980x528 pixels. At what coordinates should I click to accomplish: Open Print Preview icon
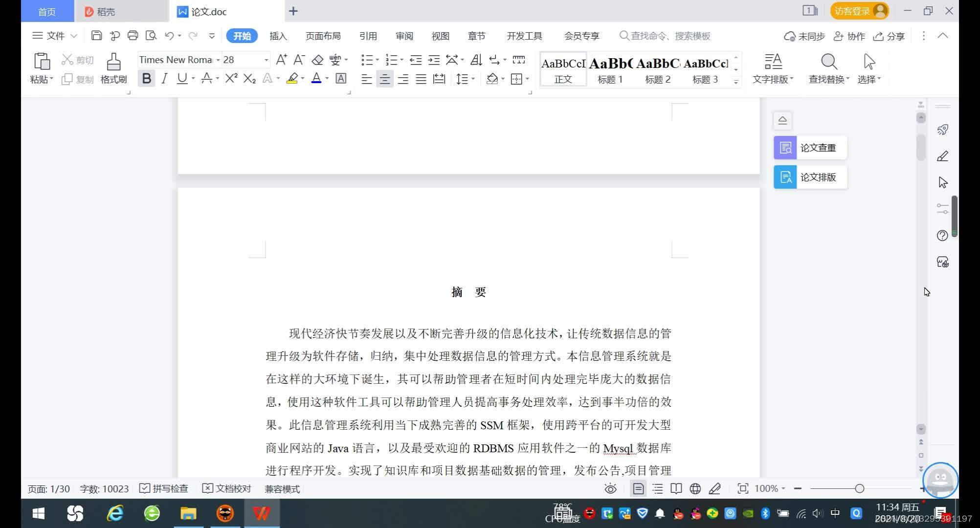[x=151, y=36]
